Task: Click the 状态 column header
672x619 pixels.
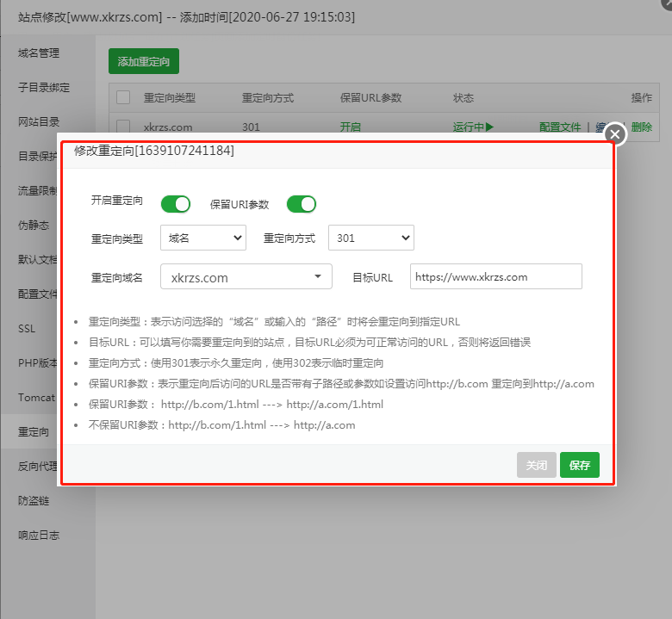Action: (464, 97)
